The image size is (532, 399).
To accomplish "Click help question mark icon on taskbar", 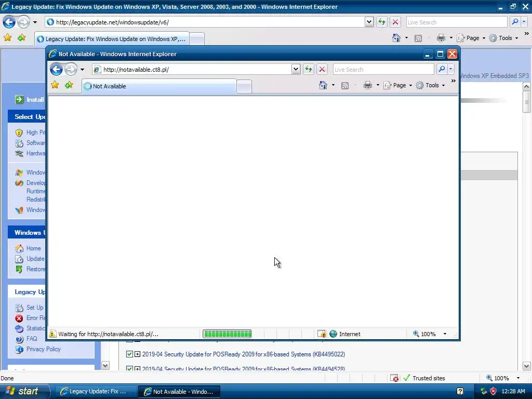I will 460,391.
